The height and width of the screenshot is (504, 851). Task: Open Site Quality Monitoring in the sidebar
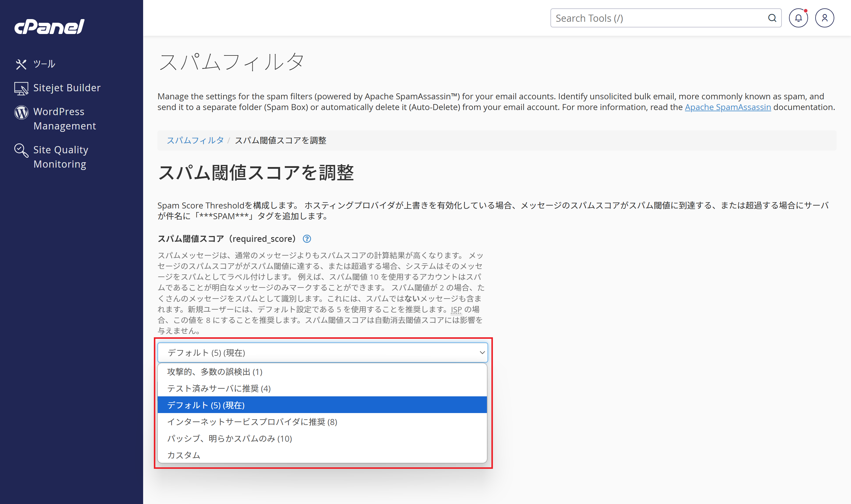coord(61,157)
